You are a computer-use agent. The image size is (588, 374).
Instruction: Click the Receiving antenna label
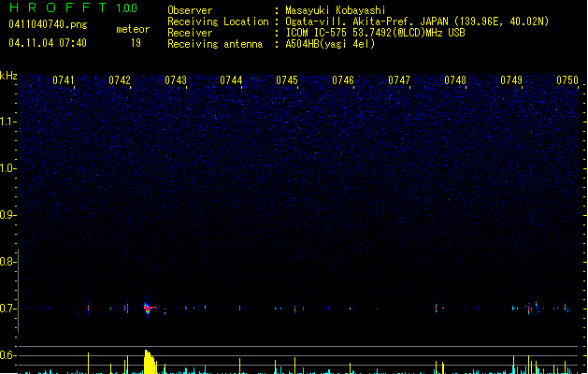(x=215, y=44)
